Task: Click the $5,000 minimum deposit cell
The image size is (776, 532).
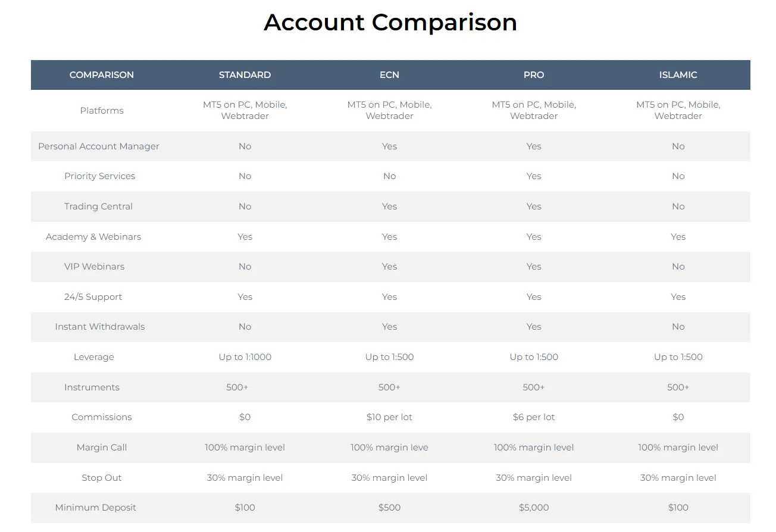Action: pyautogui.click(x=534, y=508)
